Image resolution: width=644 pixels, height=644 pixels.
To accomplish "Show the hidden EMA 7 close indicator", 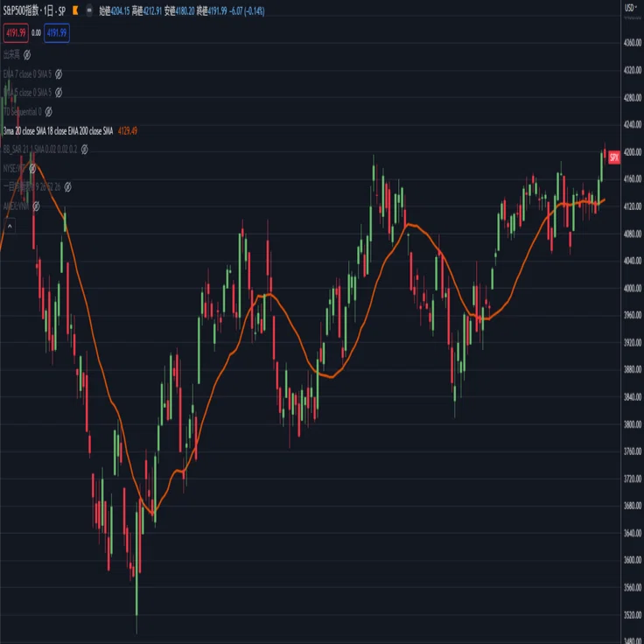I will click(x=59, y=73).
